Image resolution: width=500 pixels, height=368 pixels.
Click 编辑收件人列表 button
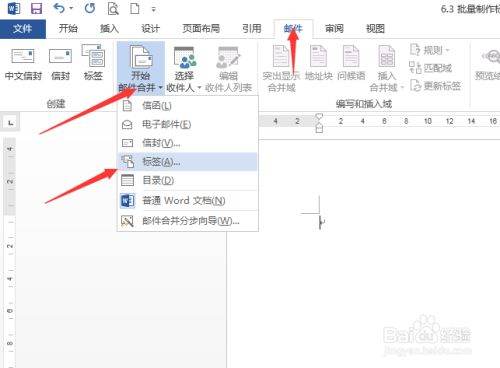(x=228, y=69)
